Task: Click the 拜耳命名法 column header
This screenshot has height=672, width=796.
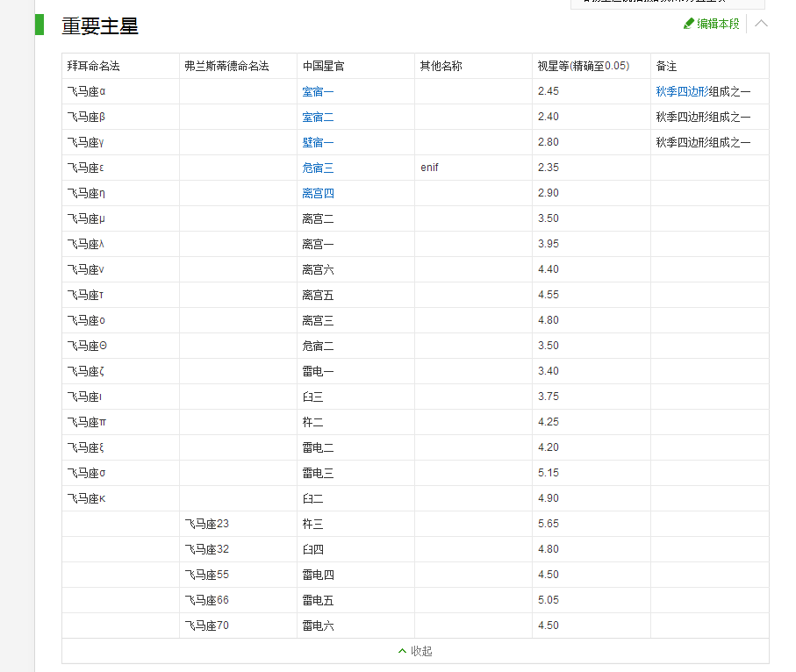Action: pyautogui.click(x=92, y=65)
